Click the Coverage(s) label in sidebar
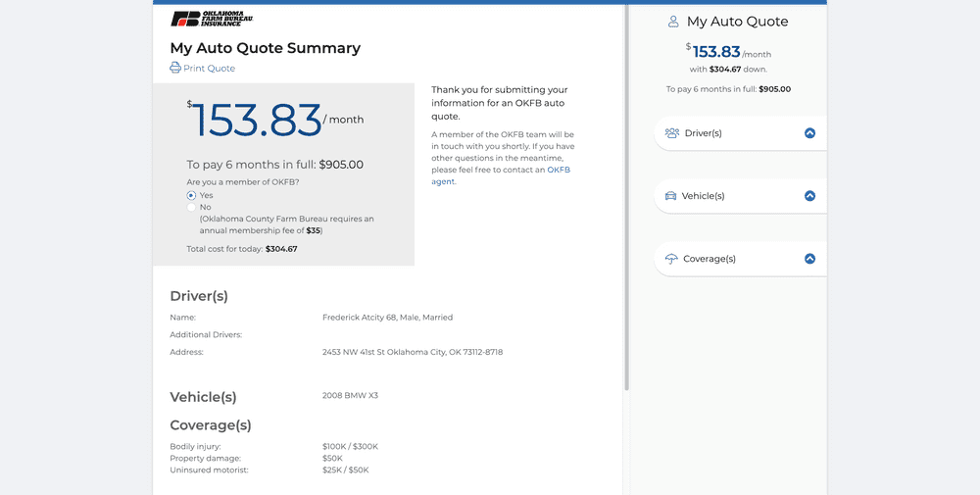The height and width of the screenshot is (495, 980). point(710,259)
